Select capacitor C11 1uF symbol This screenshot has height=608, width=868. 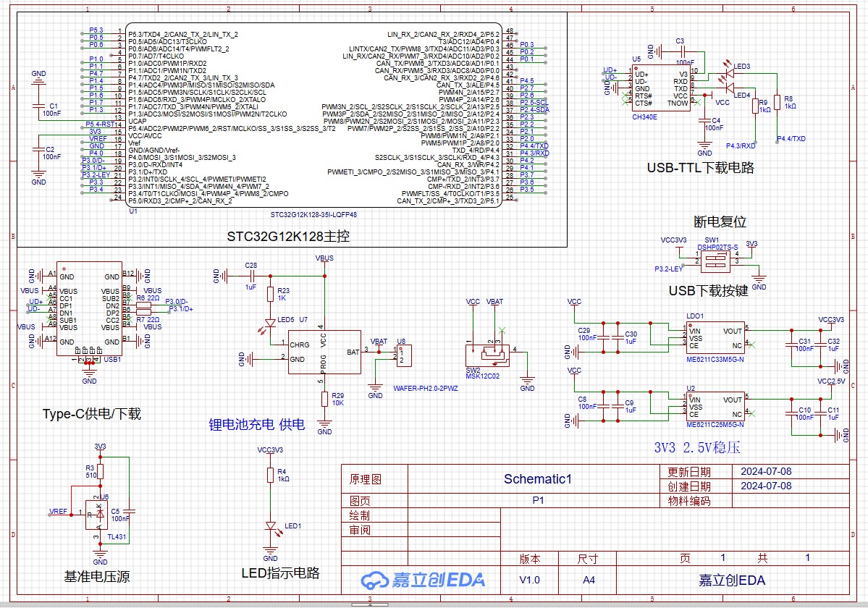click(820, 414)
